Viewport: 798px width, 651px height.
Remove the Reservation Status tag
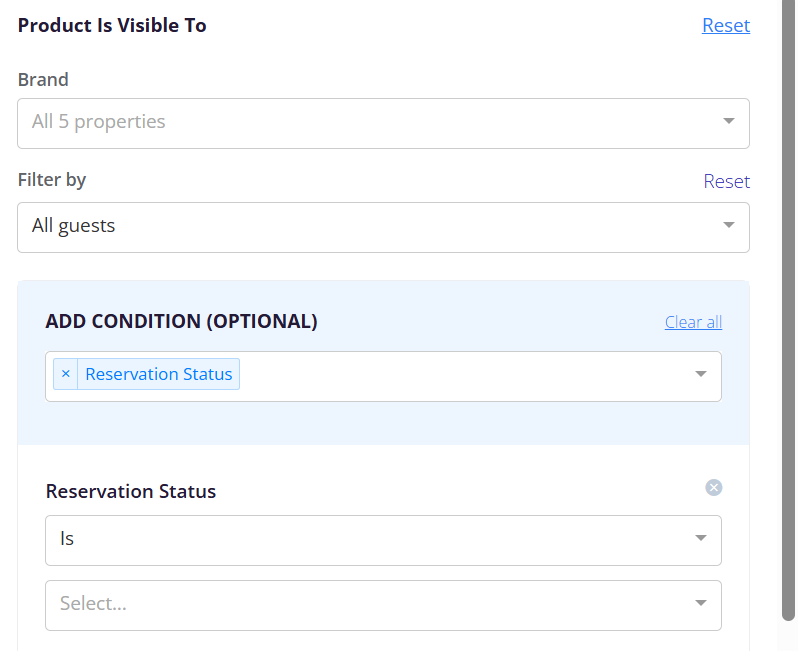click(x=66, y=374)
